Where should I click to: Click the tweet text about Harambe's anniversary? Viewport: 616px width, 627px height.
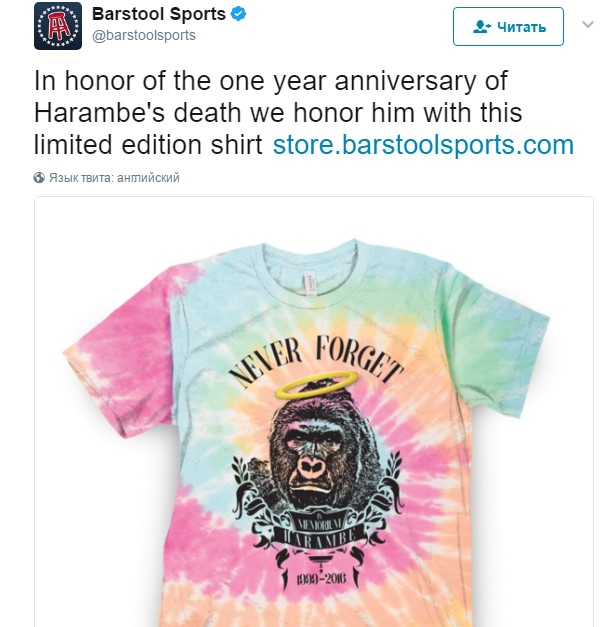pyautogui.click(x=304, y=112)
